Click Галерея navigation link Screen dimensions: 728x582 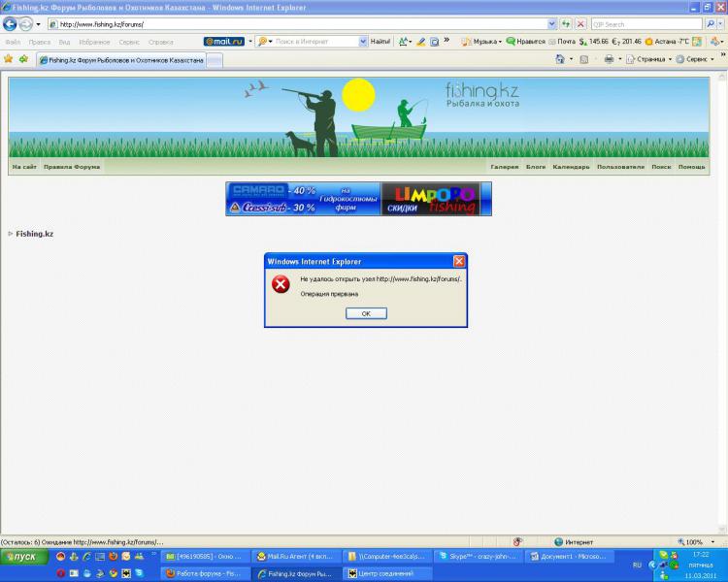pyautogui.click(x=504, y=167)
